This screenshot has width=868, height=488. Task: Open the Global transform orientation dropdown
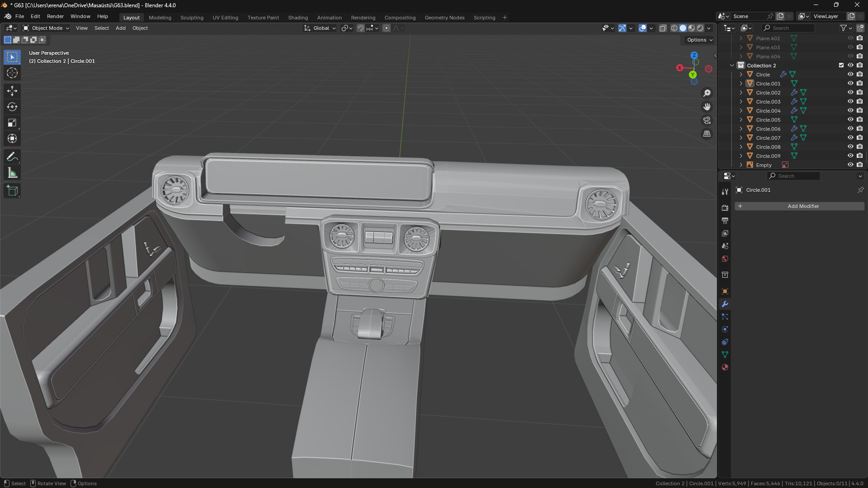click(320, 28)
